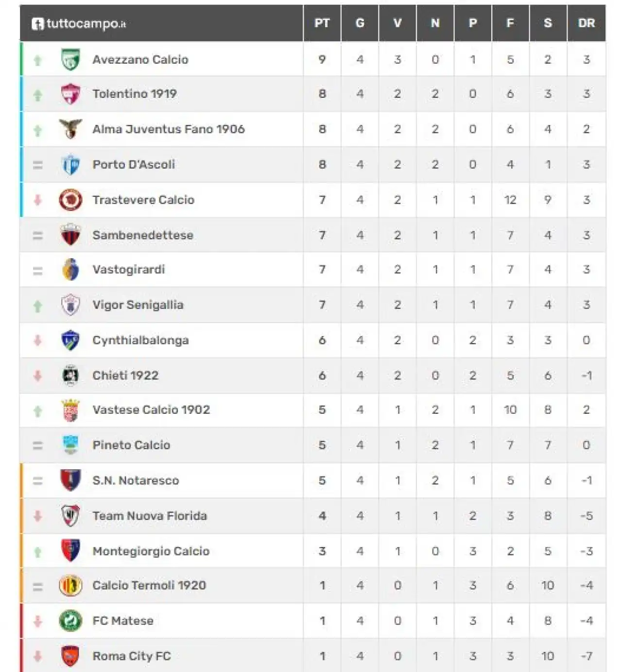Open Cynthialbalonga team page
Viewport: 622px width, 672px height.
click(140, 340)
